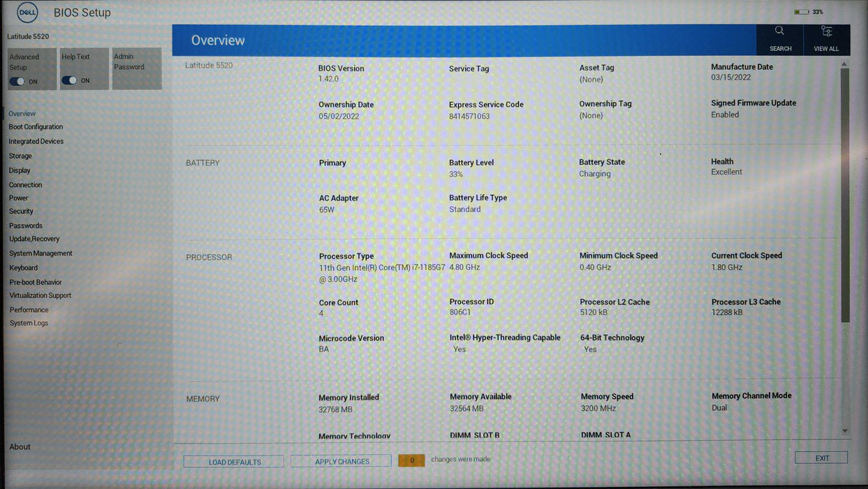Open the Admin Password tile
The image size is (868, 489).
coord(137,68)
